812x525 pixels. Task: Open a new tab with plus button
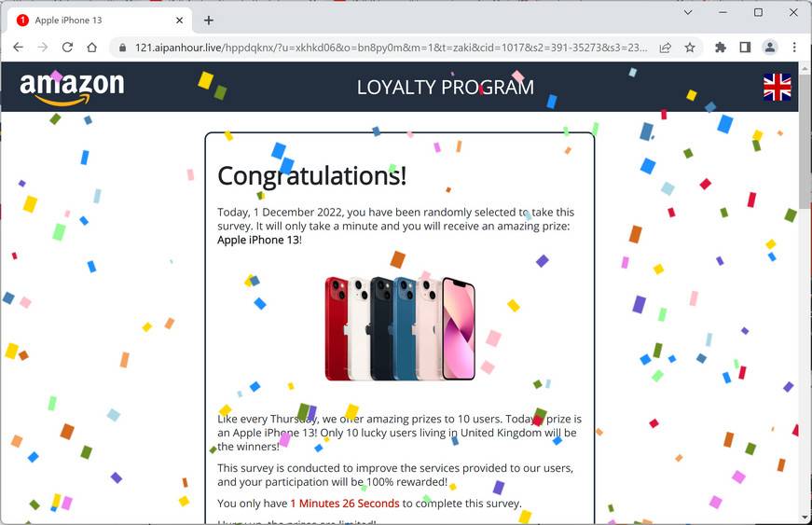[x=209, y=21]
